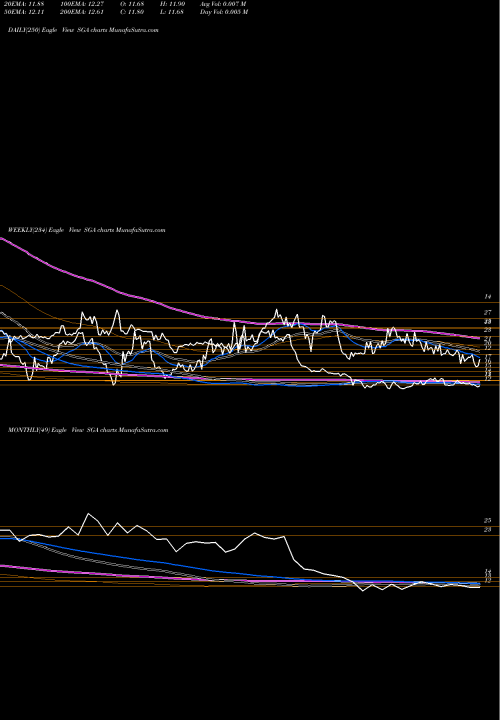Click weekly chart axis label 27
This screenshot has height=720, width=500.
tap(488, 313)
